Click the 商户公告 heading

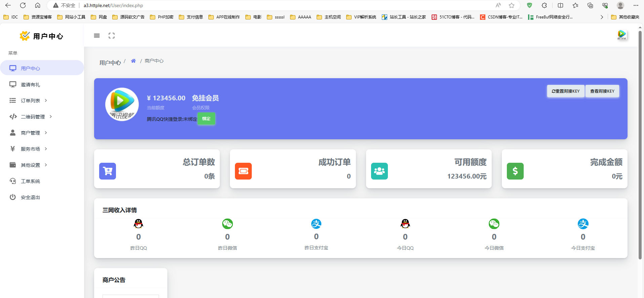click(x=114, y=280)
